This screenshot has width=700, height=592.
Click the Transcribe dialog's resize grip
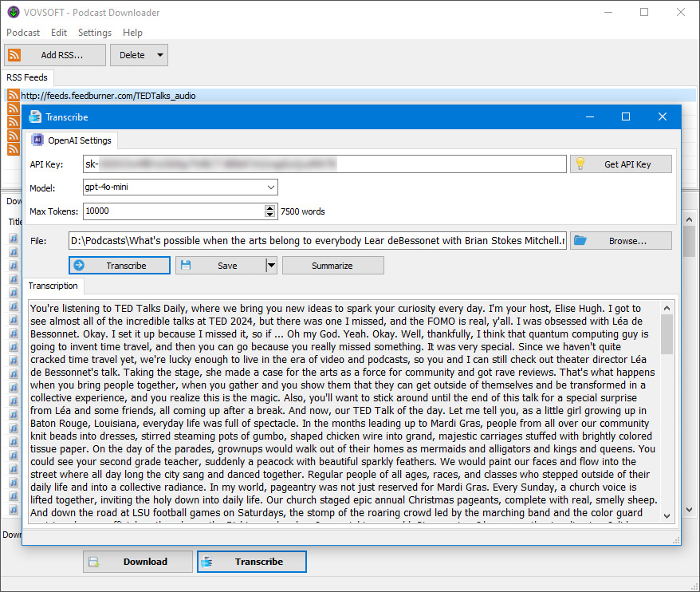[676, 541]
